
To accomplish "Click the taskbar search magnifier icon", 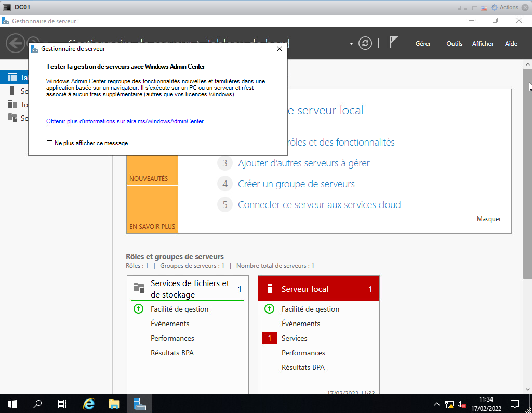I will [x=37, y=404].
